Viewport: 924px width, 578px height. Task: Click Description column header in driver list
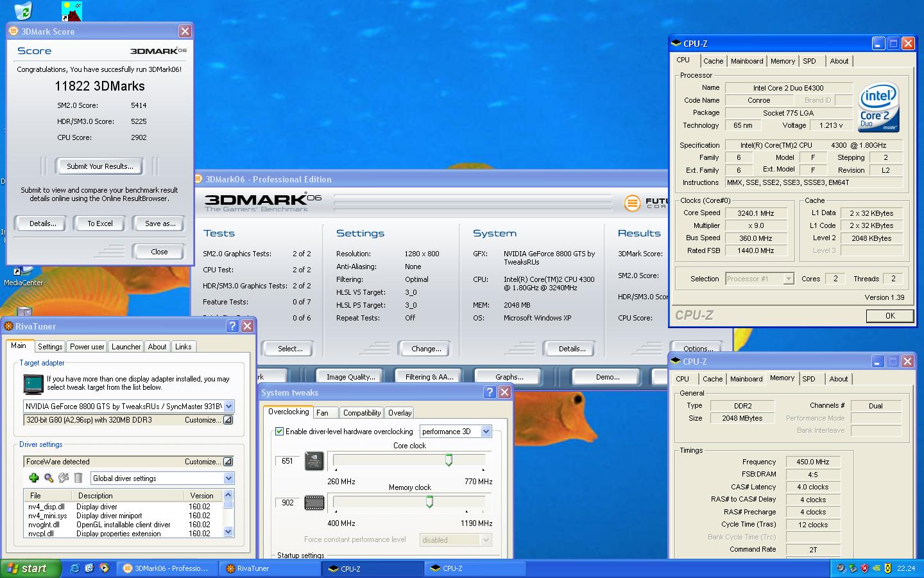(128, 496)
